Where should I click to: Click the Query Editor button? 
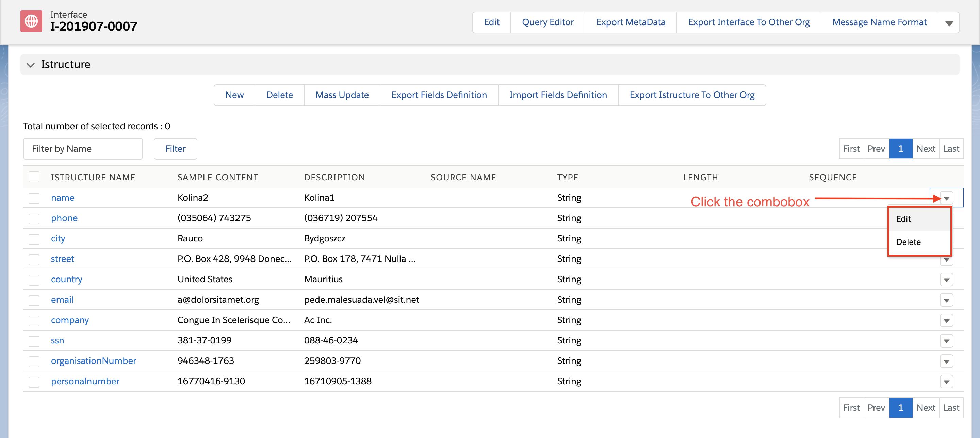tap(548, 22)
